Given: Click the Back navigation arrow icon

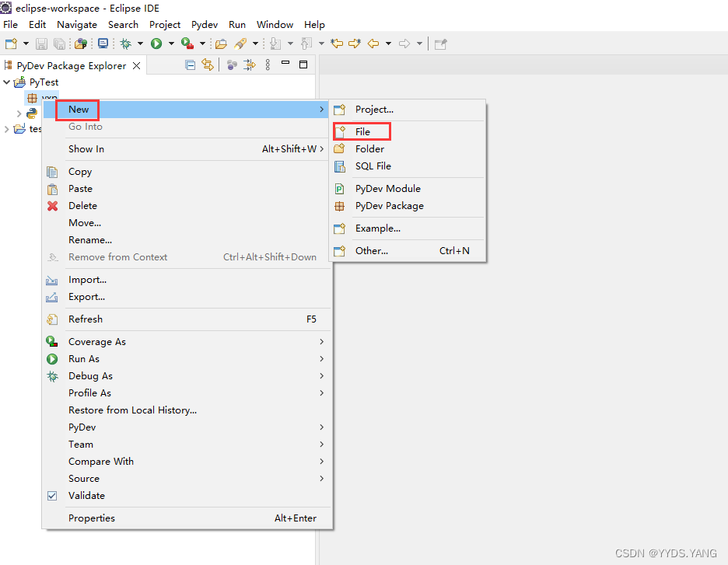Looking at the screenshot, I should pos(373,44).
